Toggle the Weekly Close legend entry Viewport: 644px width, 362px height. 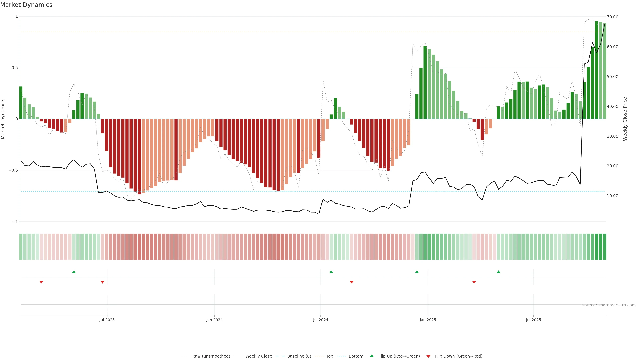(258, 356)
